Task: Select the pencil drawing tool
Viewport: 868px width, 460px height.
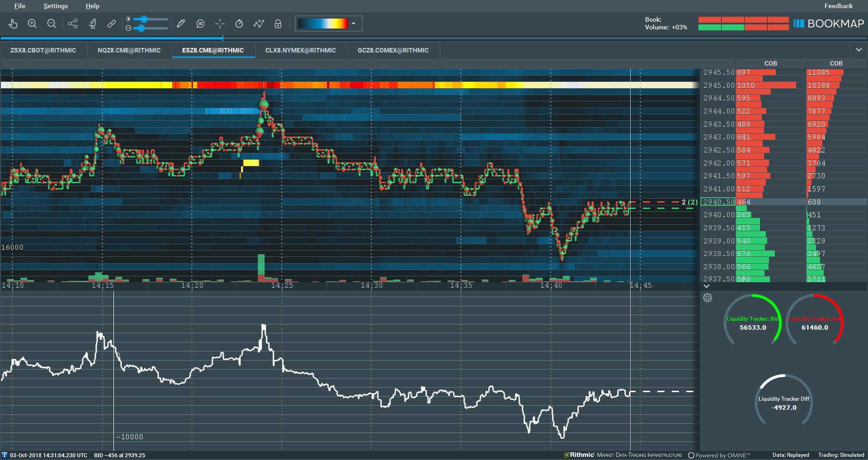Action: tap(181, 24)
